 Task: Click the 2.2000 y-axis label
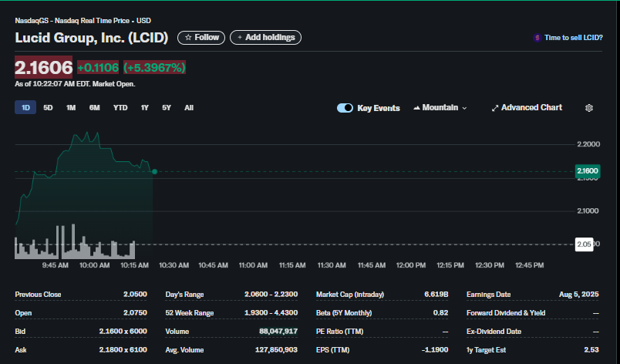(588, 144)
